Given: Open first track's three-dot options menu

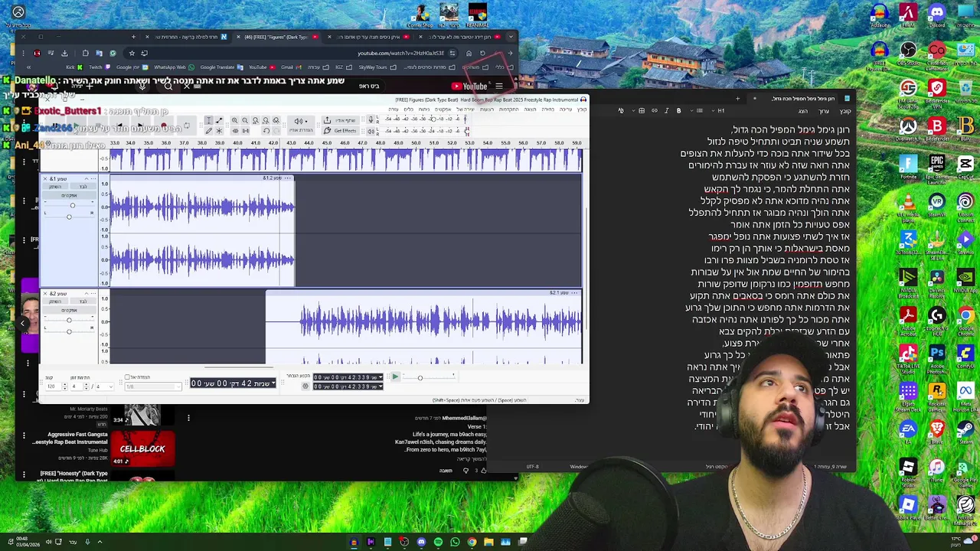Looking at the screenshot, I should (93, 179).
